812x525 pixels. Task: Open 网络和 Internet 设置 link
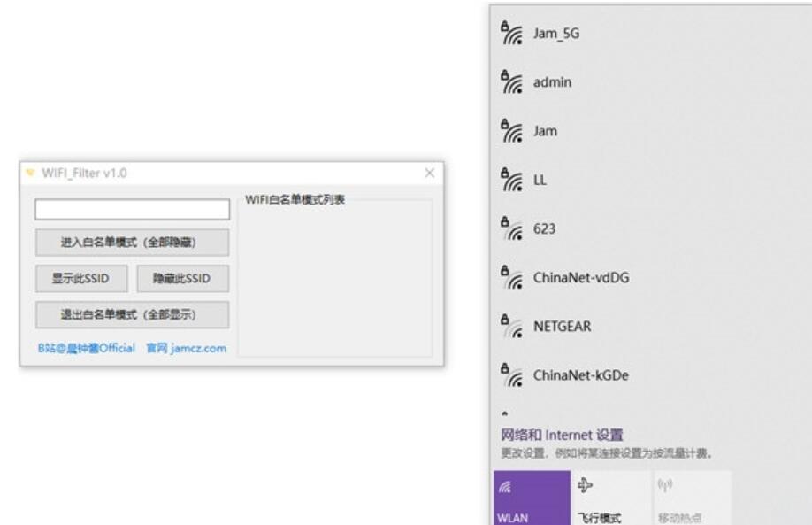click(x=562, y=435)
